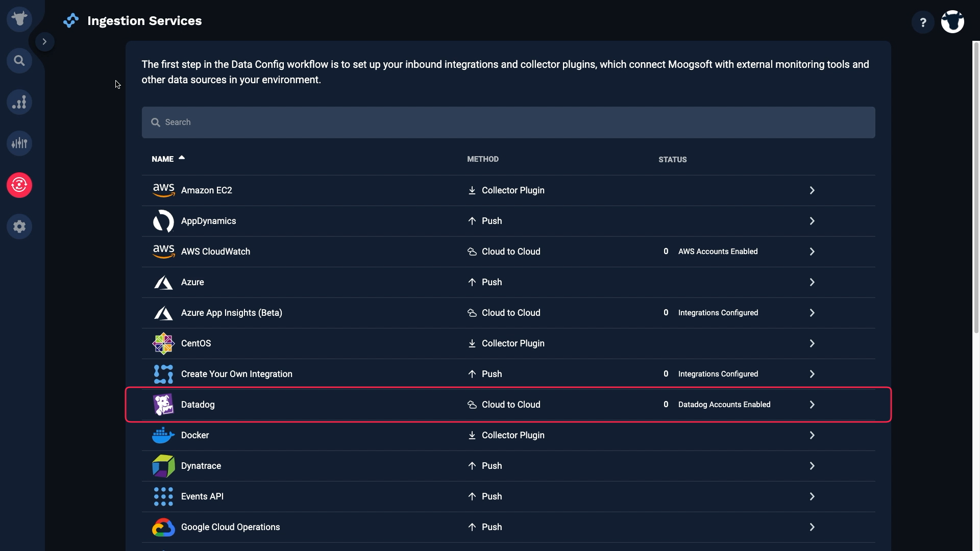The width and height of the screenshot is (980, 551).
Task: Click the Docker whale logo
Action: click(163, 435)
